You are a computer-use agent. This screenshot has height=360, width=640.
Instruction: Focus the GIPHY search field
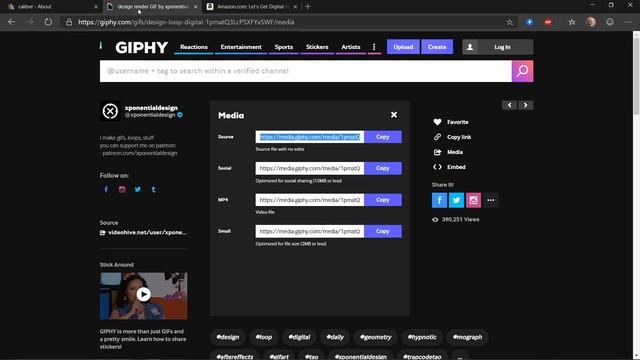pos(306,71)
